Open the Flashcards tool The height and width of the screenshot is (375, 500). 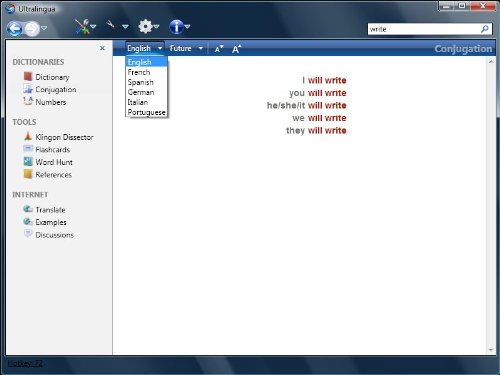coord(53,150)
